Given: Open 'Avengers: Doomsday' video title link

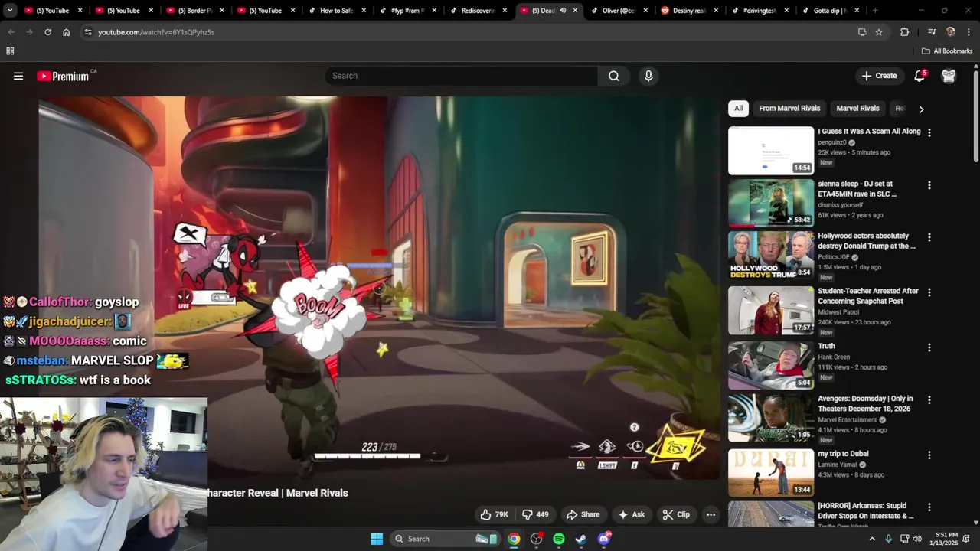Looking at the screenshot, I should click(864, 403).
